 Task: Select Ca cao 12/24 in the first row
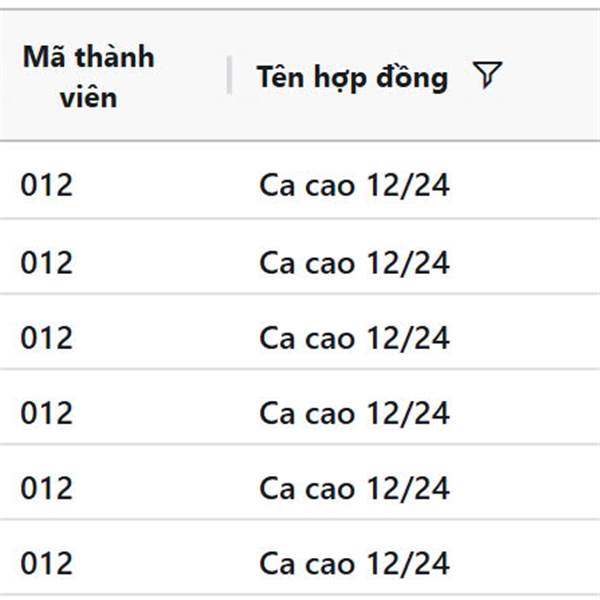[x=354, y=186]
